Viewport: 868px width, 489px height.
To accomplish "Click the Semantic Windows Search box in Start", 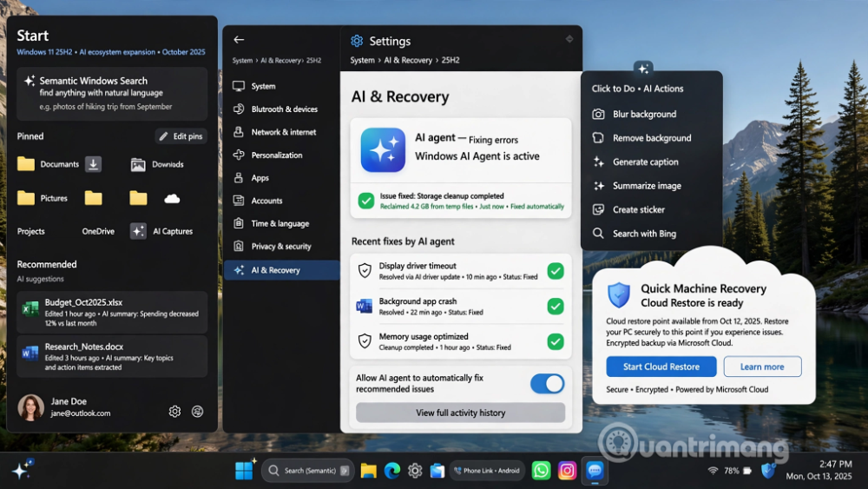I will 112,94.
